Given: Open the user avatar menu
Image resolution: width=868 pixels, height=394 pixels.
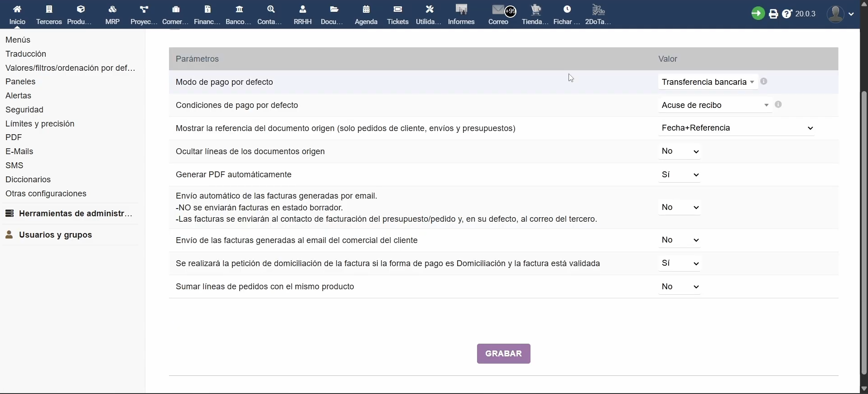Looking at the screenshot, I should click(x=840, y=14).
